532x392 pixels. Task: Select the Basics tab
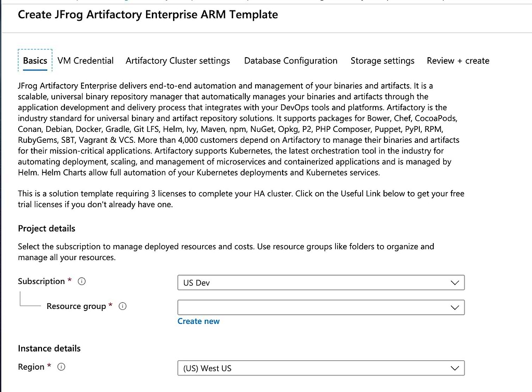pyautogui.click(x=35, y=61)
